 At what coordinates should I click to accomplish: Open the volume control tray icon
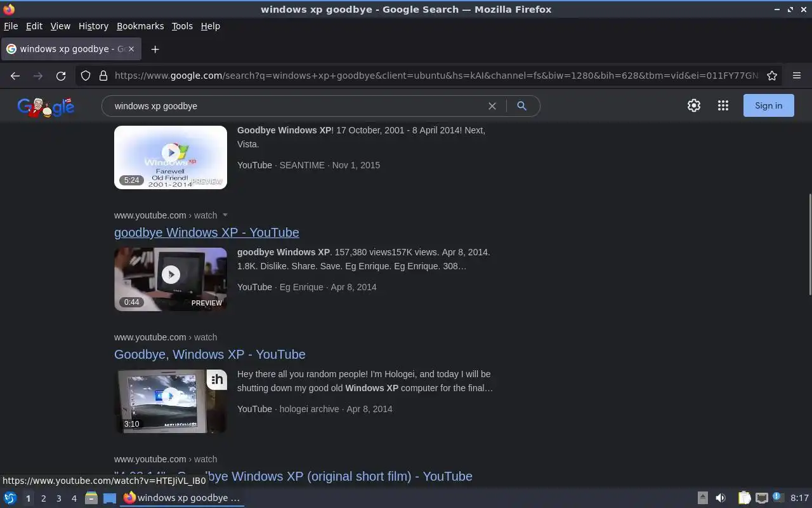pyautogui.click(x=721, y=498)
